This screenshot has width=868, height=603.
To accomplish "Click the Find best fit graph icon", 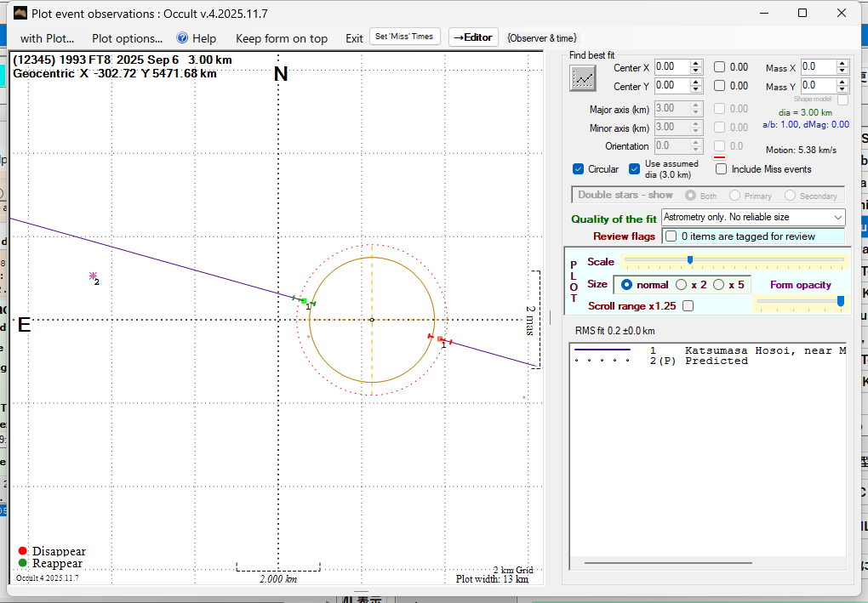I will tap(583, 77).
